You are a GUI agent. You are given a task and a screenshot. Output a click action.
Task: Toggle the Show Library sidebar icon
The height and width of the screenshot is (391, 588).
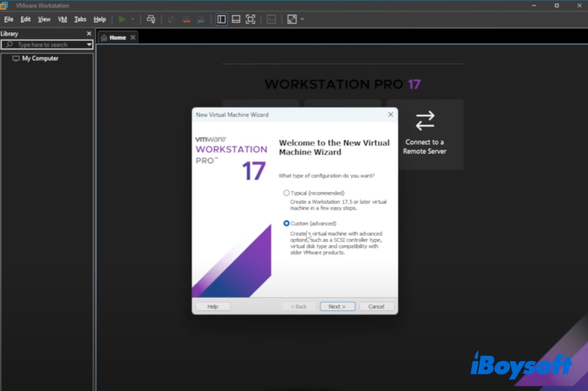tap(221, 19)
